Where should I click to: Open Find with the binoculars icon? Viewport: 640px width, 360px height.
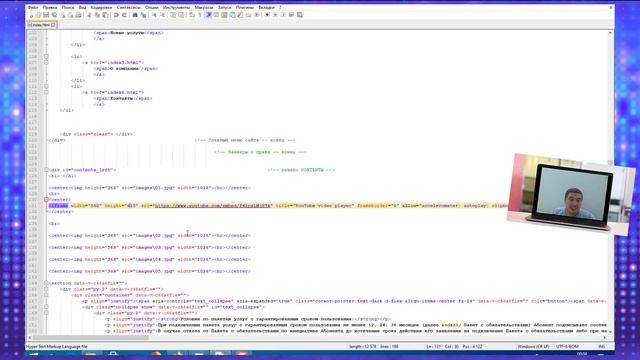point(135,15)
